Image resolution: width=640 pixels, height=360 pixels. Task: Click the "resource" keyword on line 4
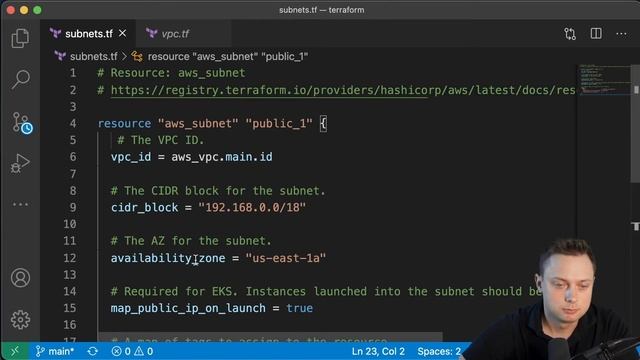(x=124, y=123)
